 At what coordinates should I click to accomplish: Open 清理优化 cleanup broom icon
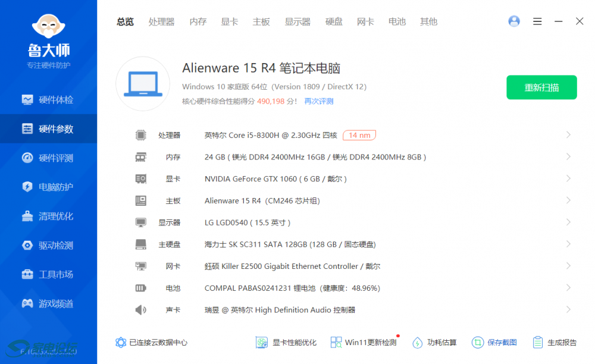point(27,216)
